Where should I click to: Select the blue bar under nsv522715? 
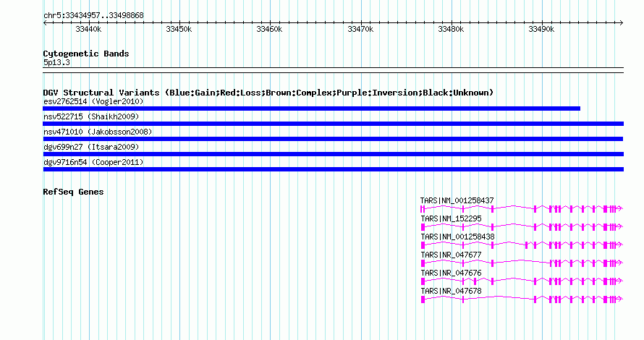(333, 124)
